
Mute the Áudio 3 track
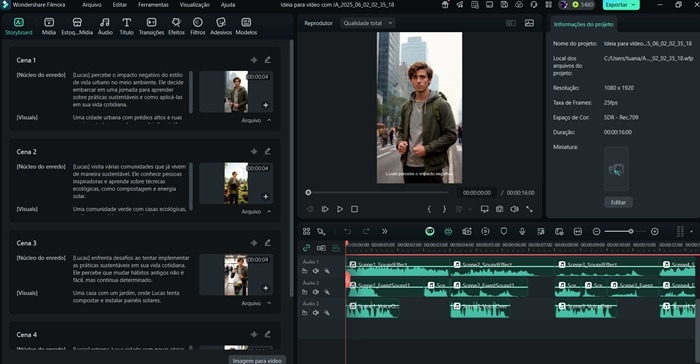click(x=316, y=313)
